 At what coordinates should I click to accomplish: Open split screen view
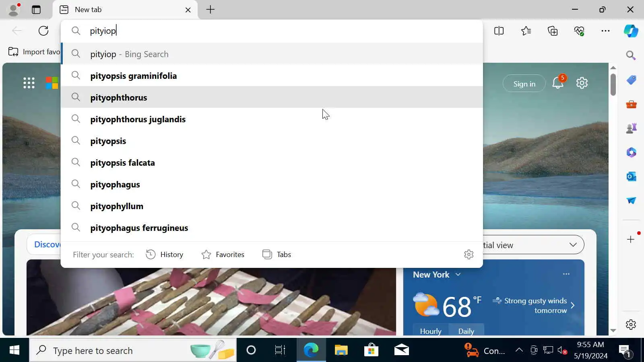[499, 31]
